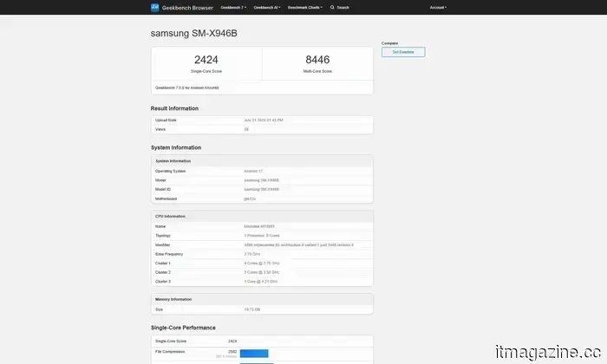The width and height of the screenshot is (607, 364).
Task: Select the 2424 single-core score value
Action: pyautogui.click(x=206, y=60)
